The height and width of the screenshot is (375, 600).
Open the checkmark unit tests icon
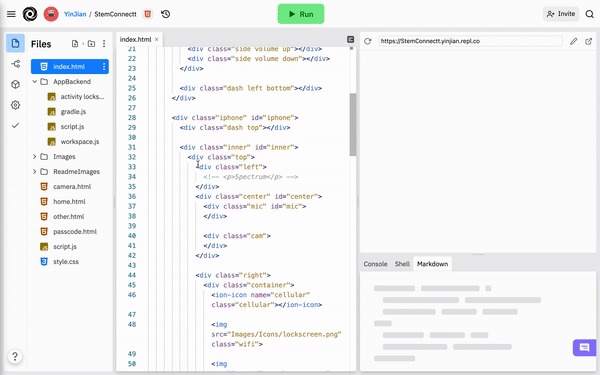click(x=15, y=125)
